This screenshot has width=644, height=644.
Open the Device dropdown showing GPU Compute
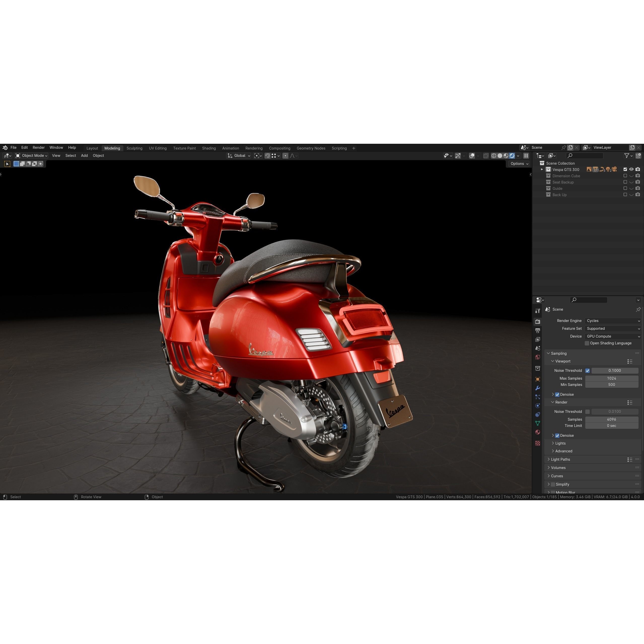click(x=613, y=336)
